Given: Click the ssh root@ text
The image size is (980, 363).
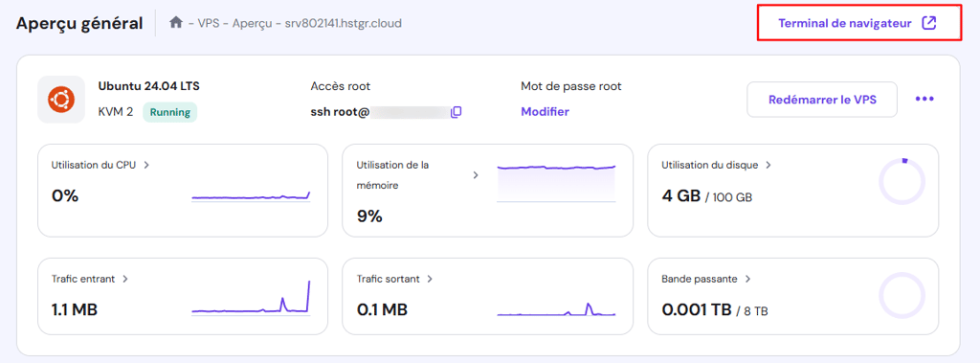Looking at the screenshot, I should (x=341, y=113).
